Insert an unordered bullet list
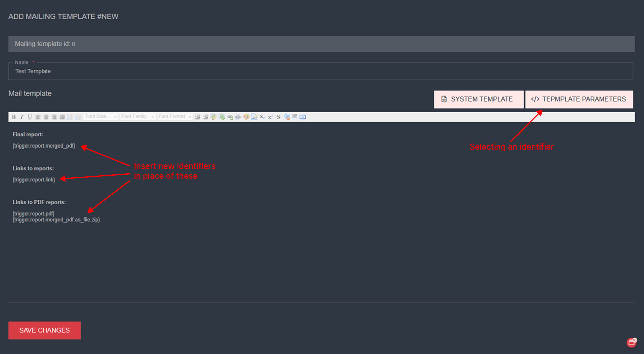 (x=78, y=117)
